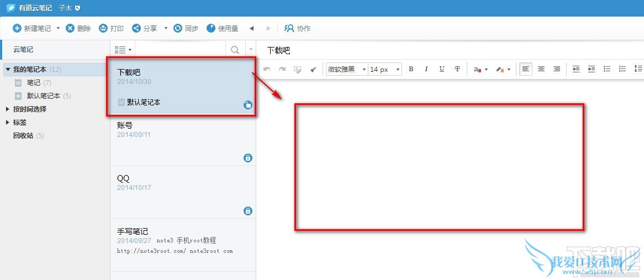Click the 新建笔记 (new note) button

pos(32,28)
